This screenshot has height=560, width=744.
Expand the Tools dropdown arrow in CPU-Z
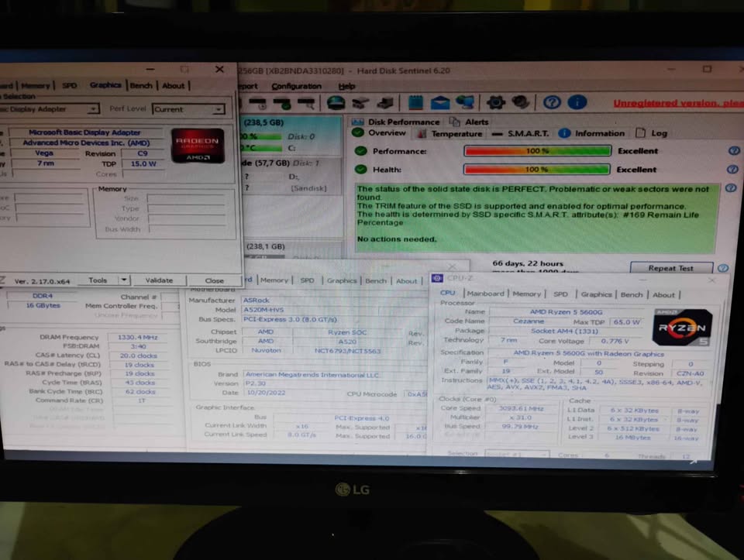point(124,280)
